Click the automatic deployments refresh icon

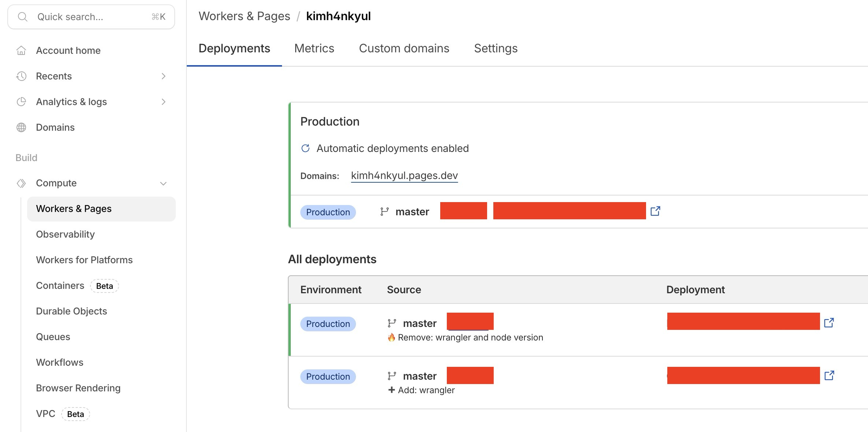click(x=305, y=148)
